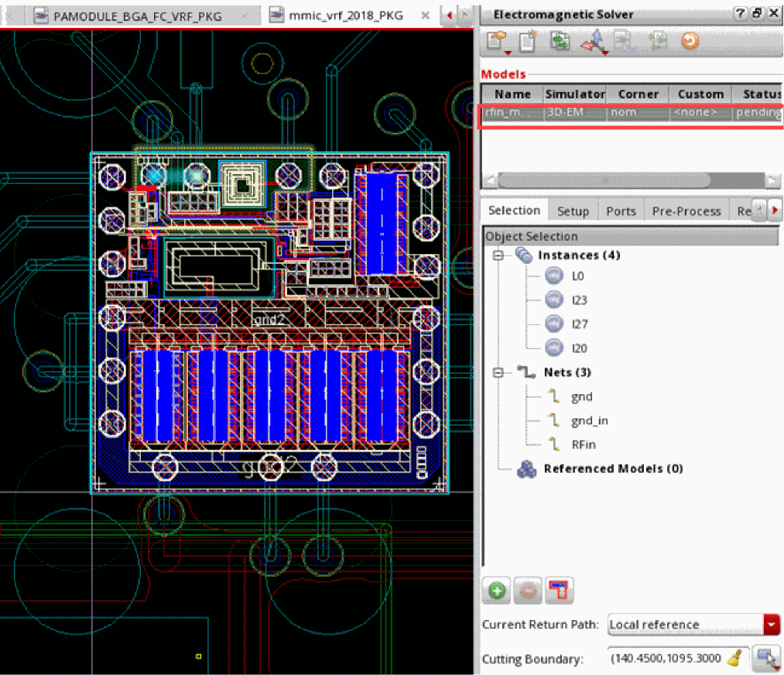Viewport: 784px width, 675px height.
Task: Click the first model toolbar icon
Action: coord(496,42)
